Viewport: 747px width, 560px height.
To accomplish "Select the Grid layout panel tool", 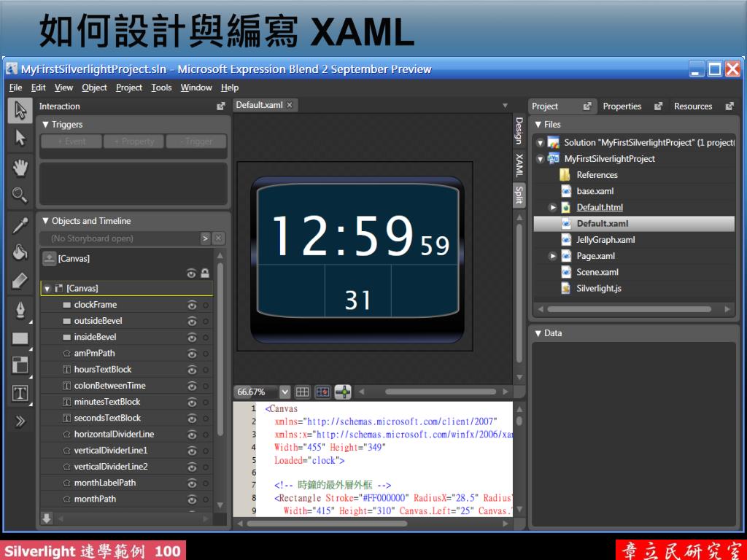I will pos(20,366).
